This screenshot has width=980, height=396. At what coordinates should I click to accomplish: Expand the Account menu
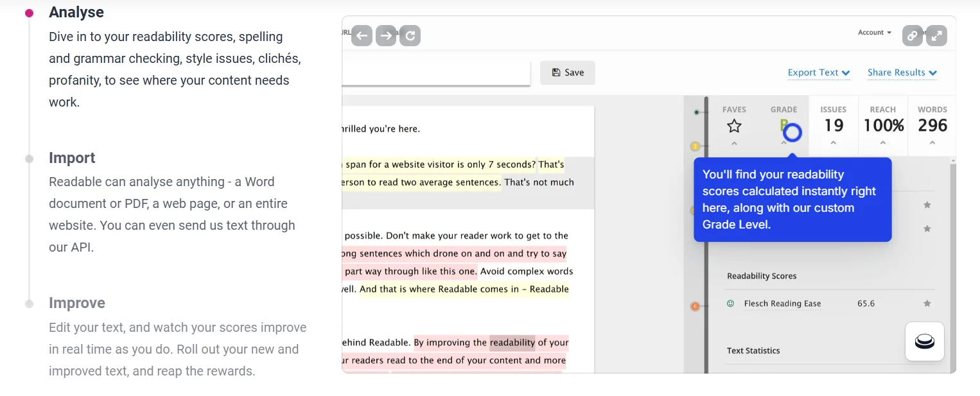[x=875, y=32]
